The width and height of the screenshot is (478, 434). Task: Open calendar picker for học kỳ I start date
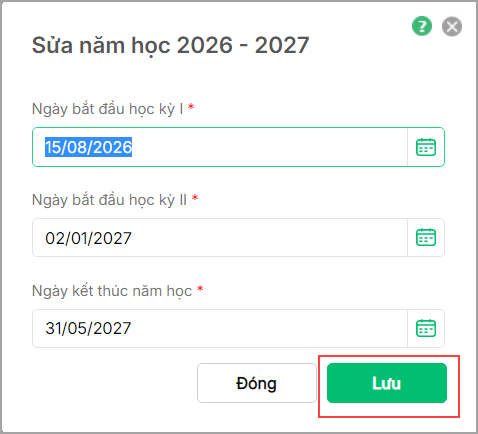coord(426,147)
